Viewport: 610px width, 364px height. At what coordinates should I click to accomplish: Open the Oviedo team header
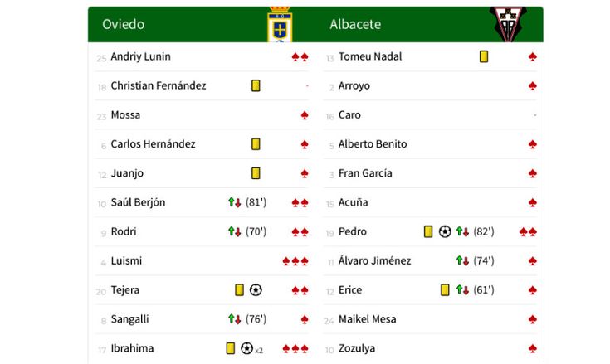[x=123, y=24]
